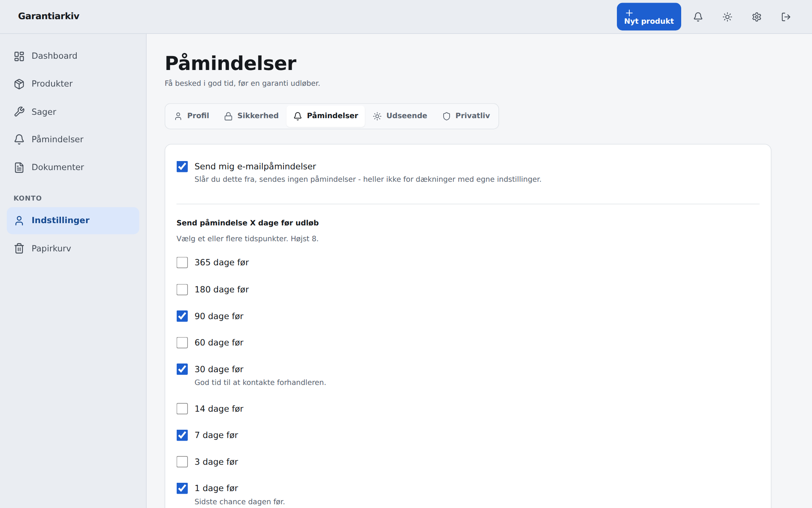The width and height of the screenshot is (812, 508).
Task: Click the Nyt produkt button
Action: click(649, 17)
